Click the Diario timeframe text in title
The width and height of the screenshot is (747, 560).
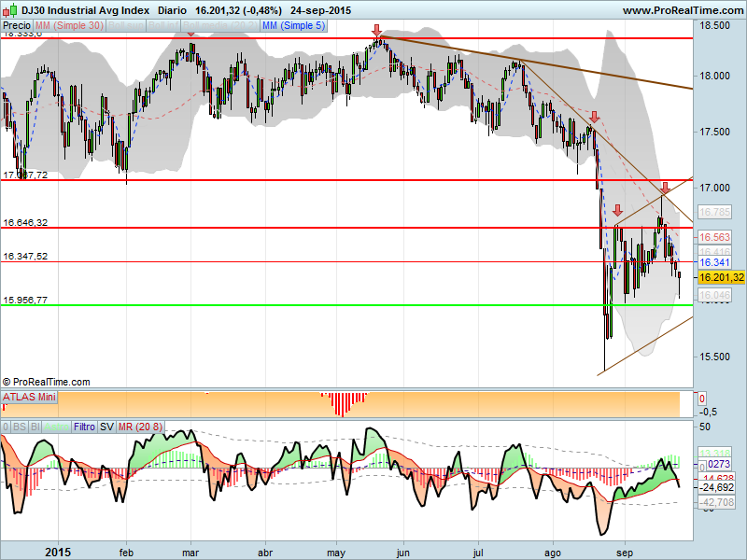172,10
